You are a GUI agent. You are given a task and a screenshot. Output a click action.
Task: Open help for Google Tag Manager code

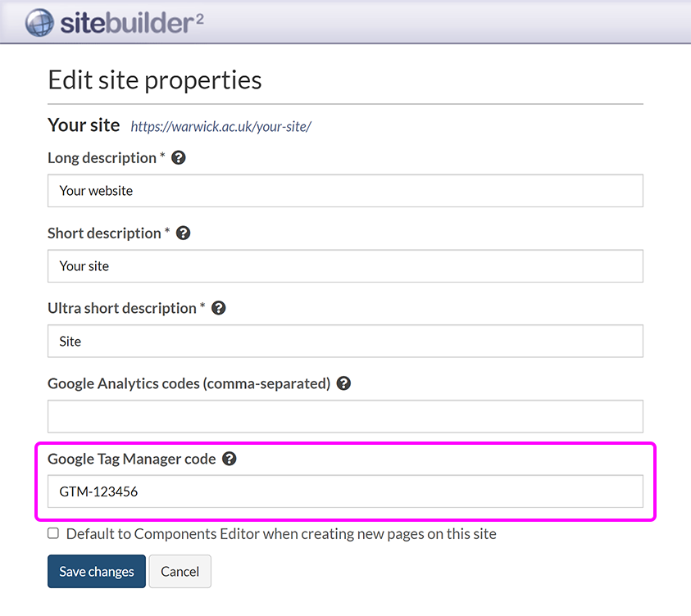click(229, 459)
